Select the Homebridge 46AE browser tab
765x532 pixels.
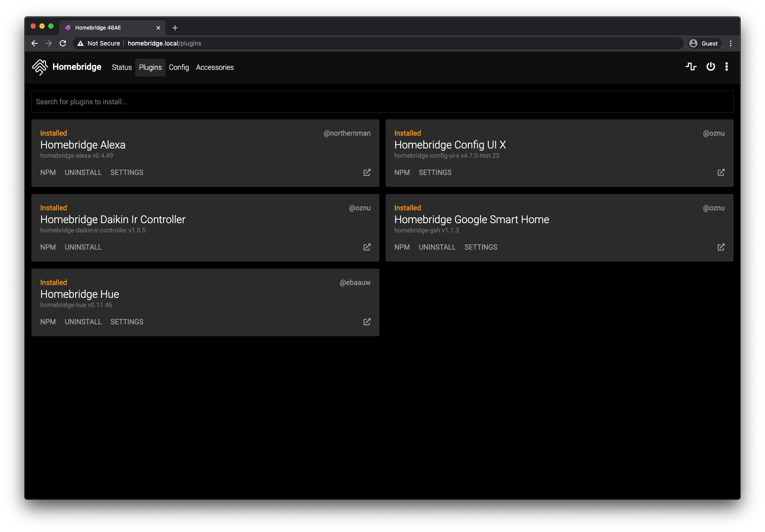[112, 28]
